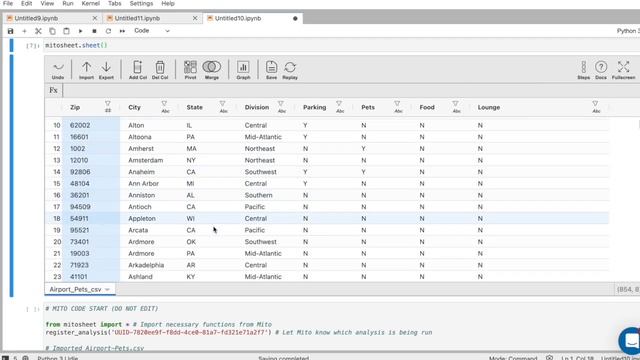Open the View menu
This screenshot has width=640, height=360.
point(47,4)
